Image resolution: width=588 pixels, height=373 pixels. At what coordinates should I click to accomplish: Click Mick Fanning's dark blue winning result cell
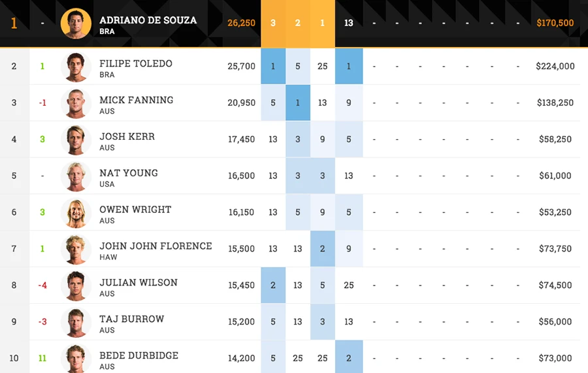click(x=298, y=103)
